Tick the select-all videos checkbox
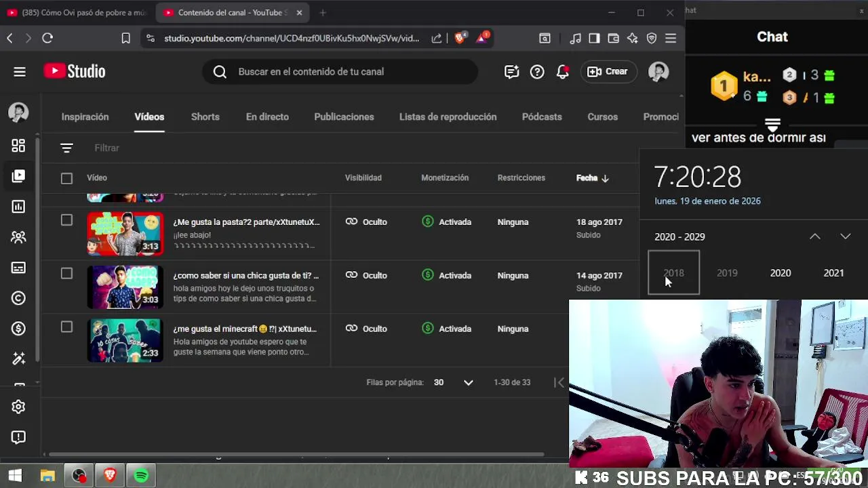Viewport: 868px width, 488px height. [x=66, y=178]
